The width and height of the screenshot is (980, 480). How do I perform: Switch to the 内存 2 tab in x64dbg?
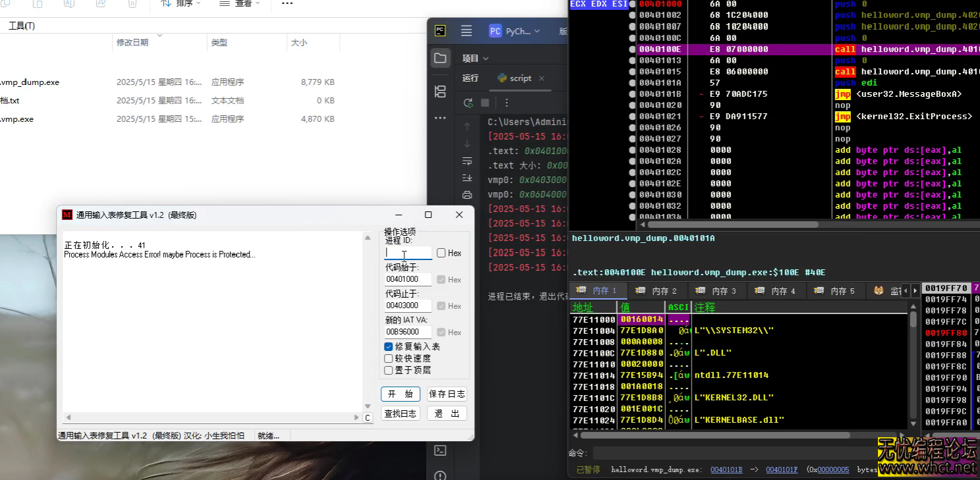pyautogui.click(x=656, y=290)
